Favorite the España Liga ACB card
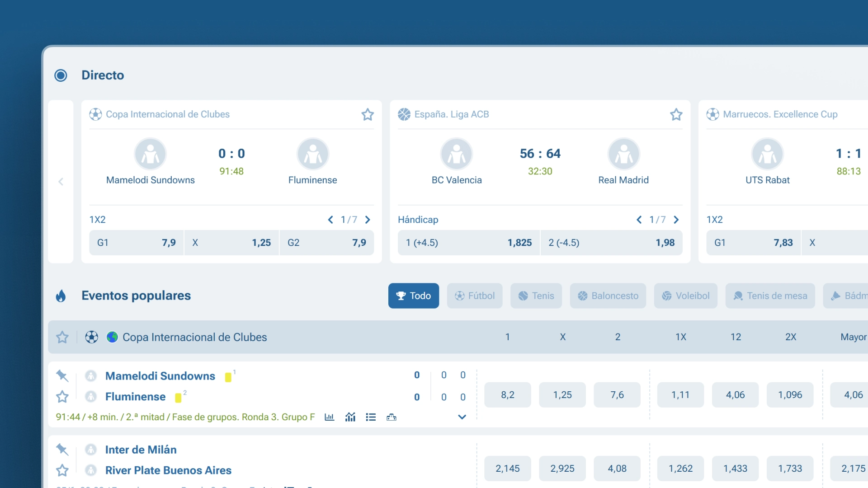Viewport: 868px width, 488px height. (676, 114)
